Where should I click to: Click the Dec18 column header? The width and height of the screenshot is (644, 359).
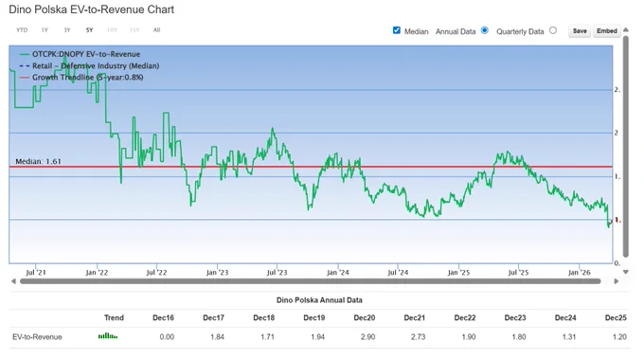coord(263,317)
